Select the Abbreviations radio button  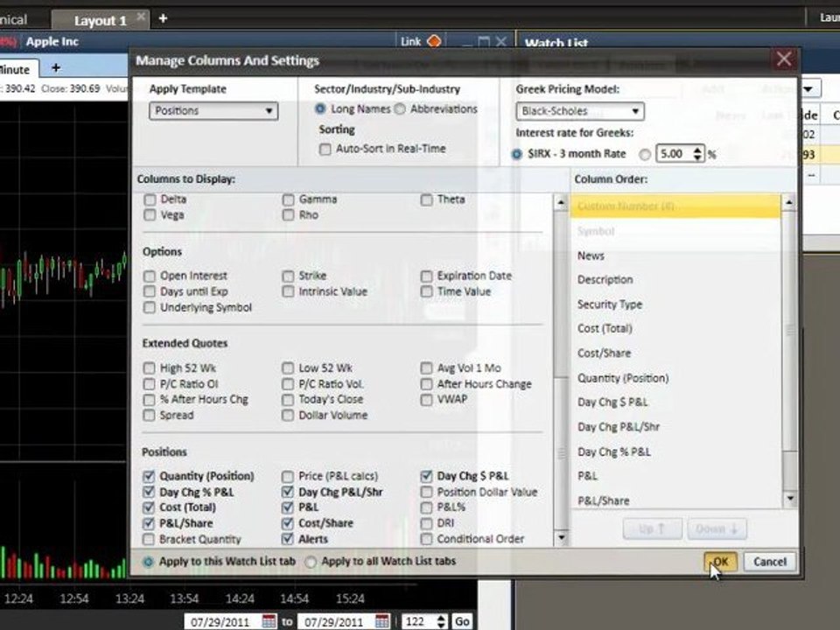[x=400, y=108]
